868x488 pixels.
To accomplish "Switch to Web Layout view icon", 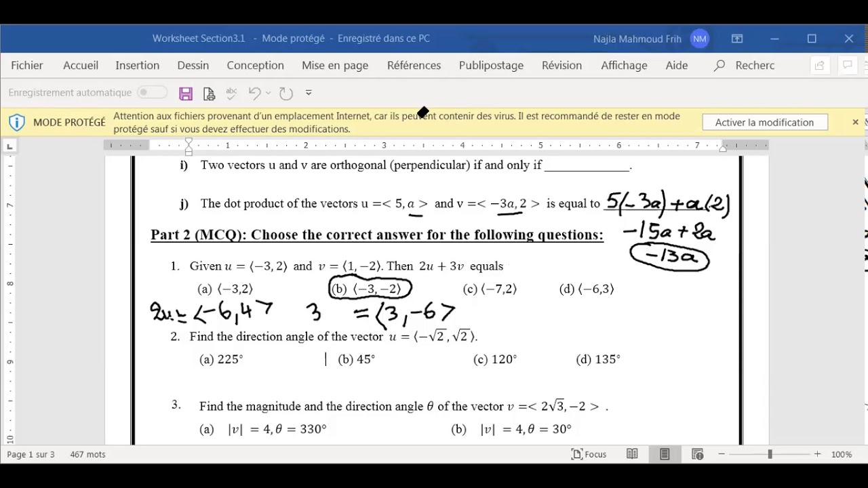I will point(697,454).
